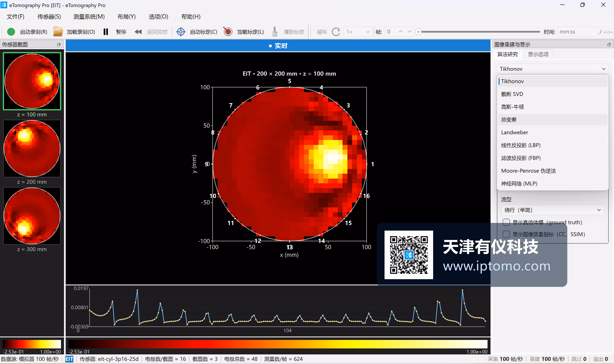
Task: Open the 文件(F) menu
Action: click(15, 17)
